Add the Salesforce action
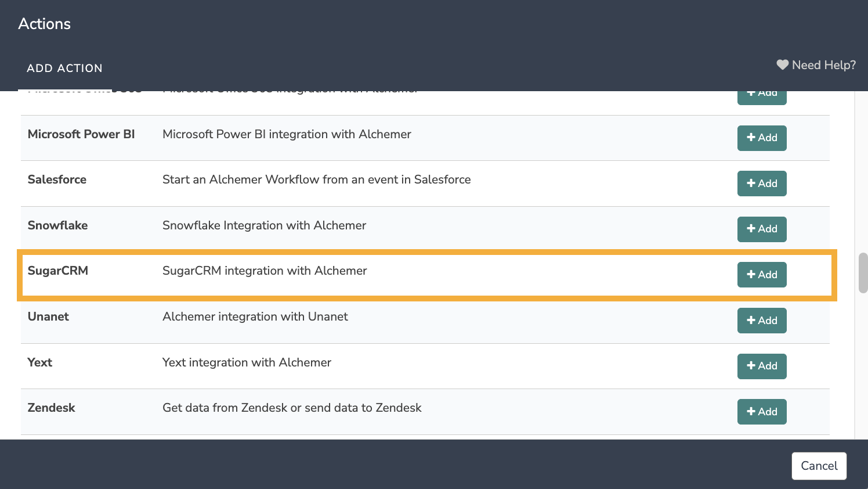This screenshot has width=868, height=489. coord(761,184)
